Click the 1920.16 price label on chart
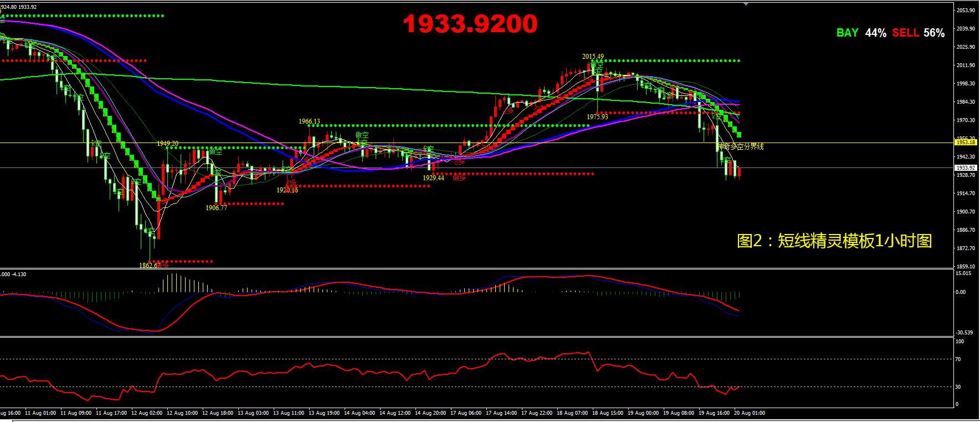980x422 pixels. (x=287, y=190)
